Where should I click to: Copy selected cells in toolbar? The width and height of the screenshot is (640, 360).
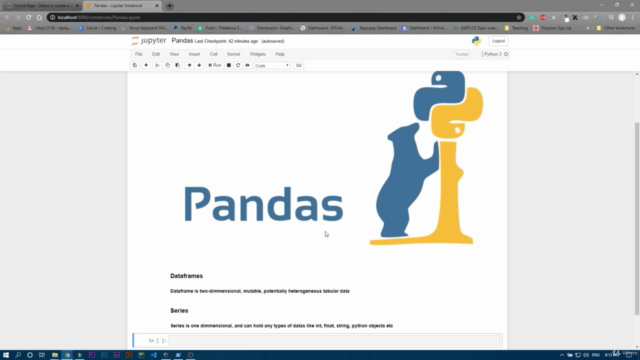coord(167,65)
